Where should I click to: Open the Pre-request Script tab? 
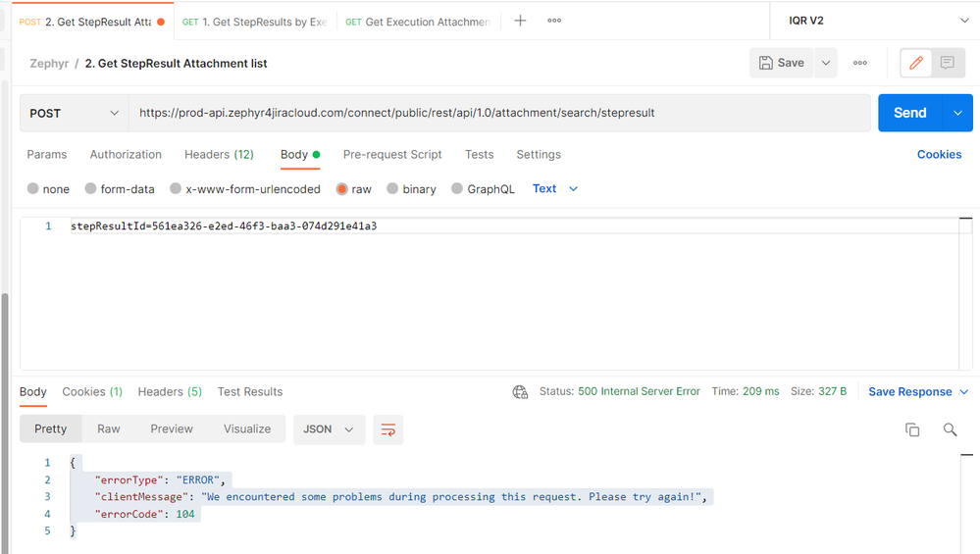coord(392,155)
